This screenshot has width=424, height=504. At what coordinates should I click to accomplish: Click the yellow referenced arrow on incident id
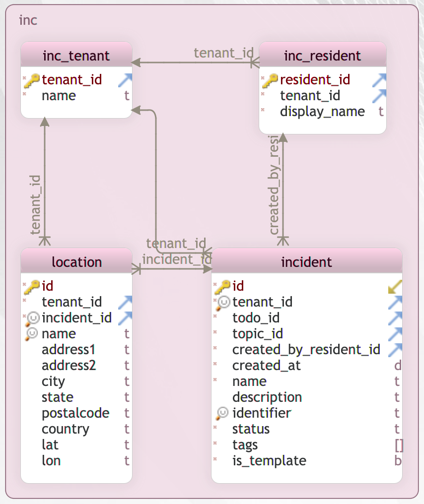coord(395,286)
